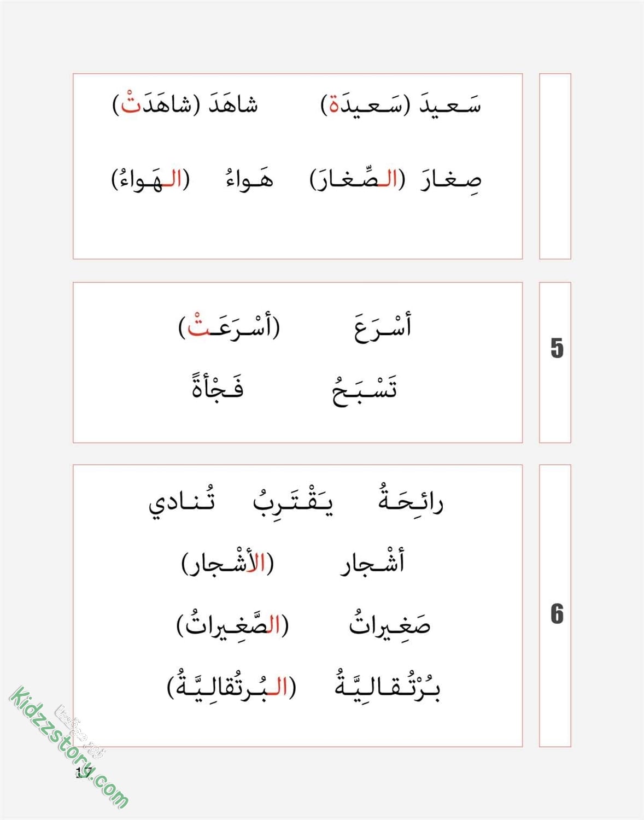Click the word فَجْأةً

point(217,385)
